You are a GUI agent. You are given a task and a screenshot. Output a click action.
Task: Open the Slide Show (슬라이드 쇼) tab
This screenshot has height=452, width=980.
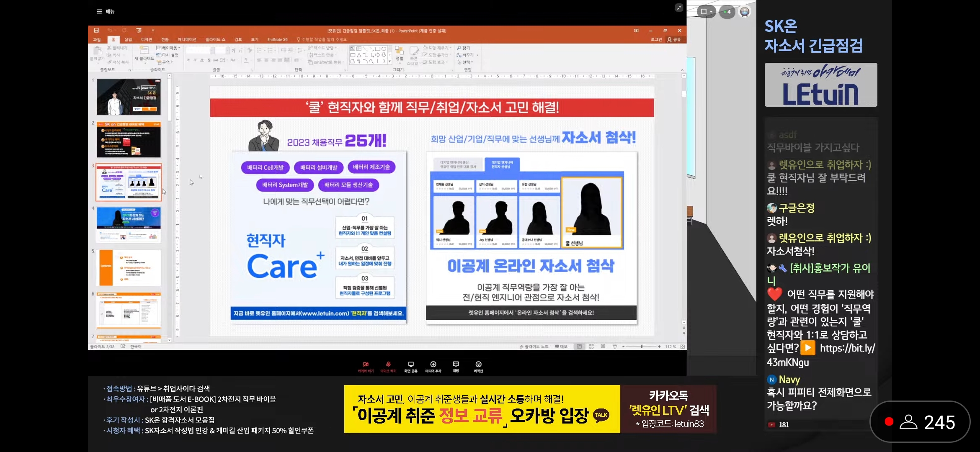click(215, 40)
